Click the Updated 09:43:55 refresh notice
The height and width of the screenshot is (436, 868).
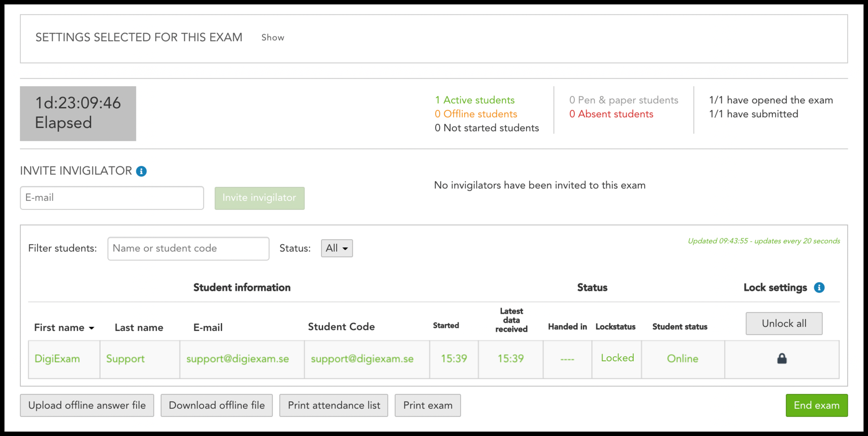764,241
